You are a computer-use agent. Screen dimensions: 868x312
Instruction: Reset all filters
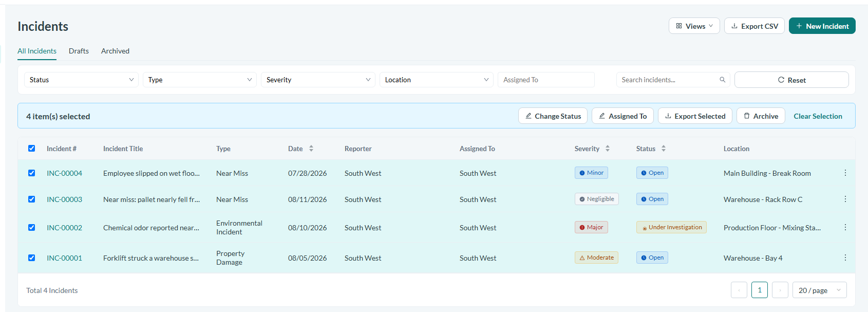coord(791,80)
